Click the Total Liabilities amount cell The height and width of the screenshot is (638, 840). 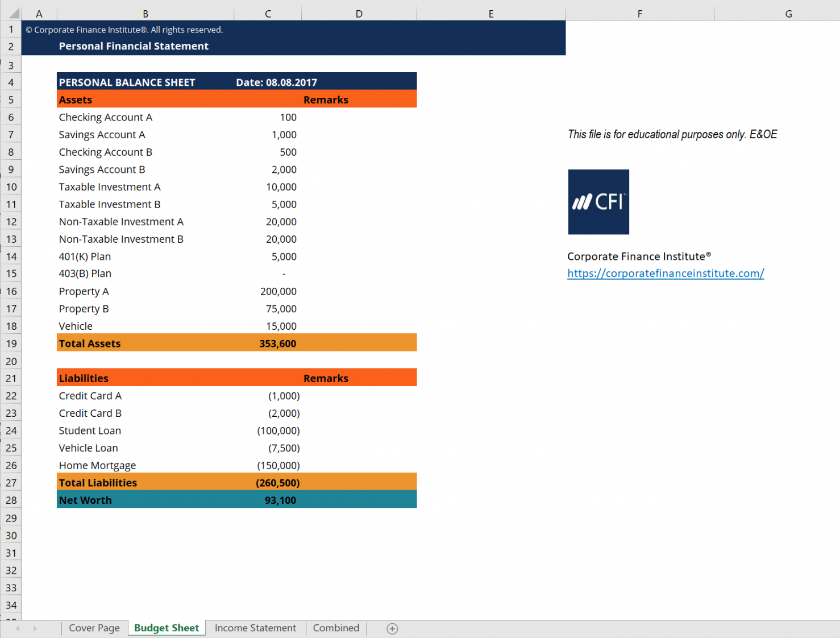[277, 483]
